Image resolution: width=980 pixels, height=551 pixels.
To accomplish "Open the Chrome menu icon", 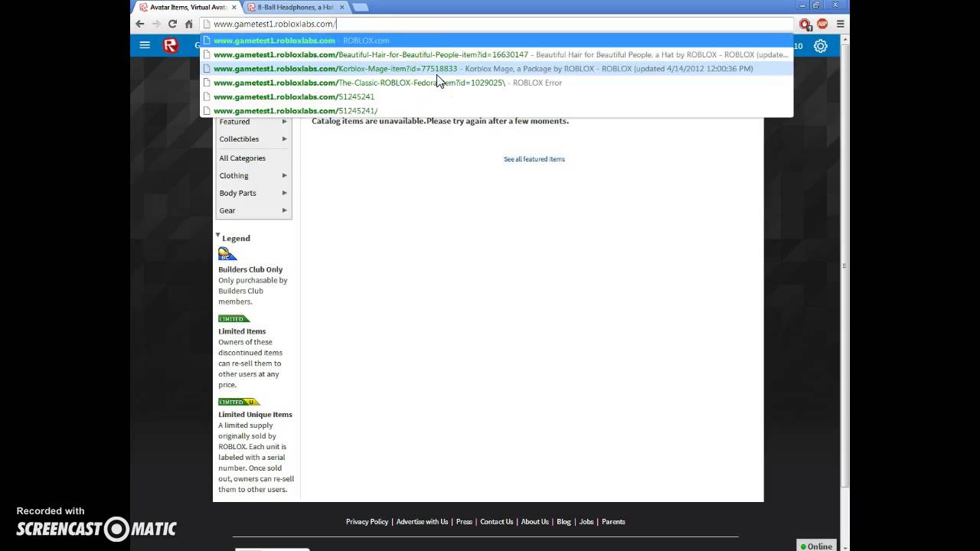I will 840,24.
